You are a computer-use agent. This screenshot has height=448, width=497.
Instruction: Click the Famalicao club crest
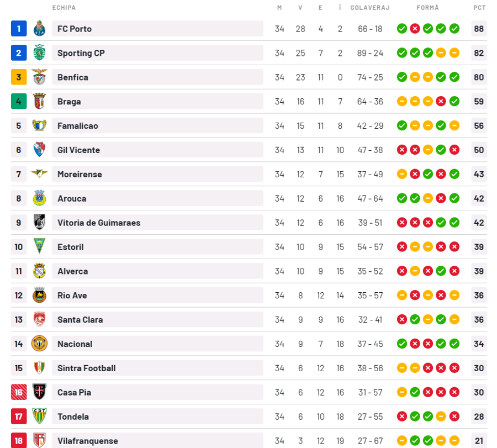[x=39, y=125]
